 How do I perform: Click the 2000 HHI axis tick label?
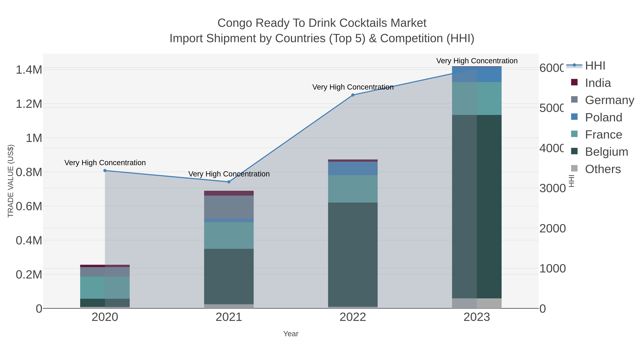tap(553, 229)
